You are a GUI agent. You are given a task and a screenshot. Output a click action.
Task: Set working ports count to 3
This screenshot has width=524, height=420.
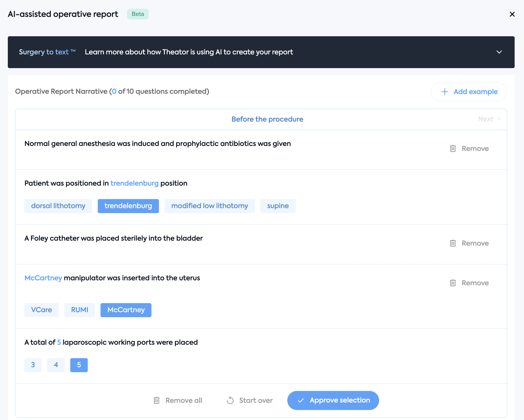coord(33,365)
